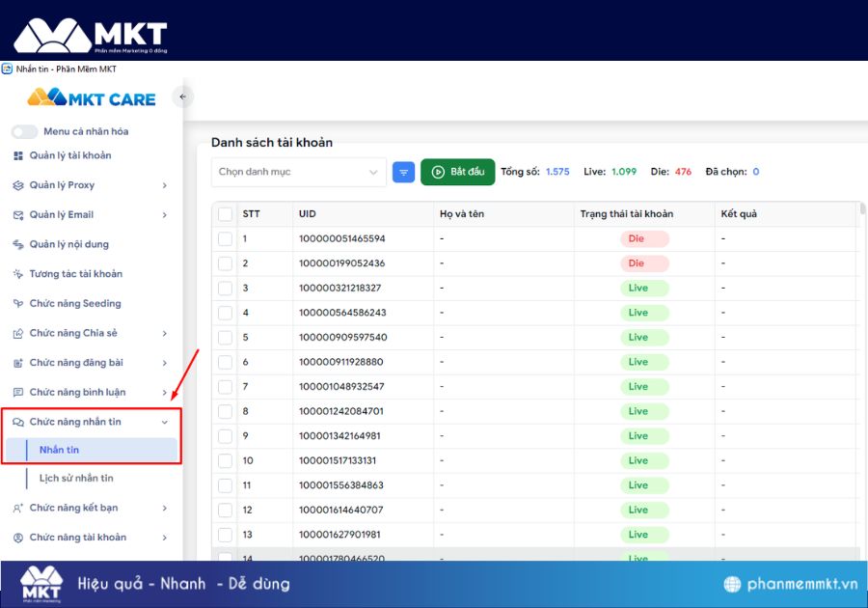This screenshot has height=608, width=868.
Task: Click the Tương tác tài khoản icon
Action: point(18,274)
